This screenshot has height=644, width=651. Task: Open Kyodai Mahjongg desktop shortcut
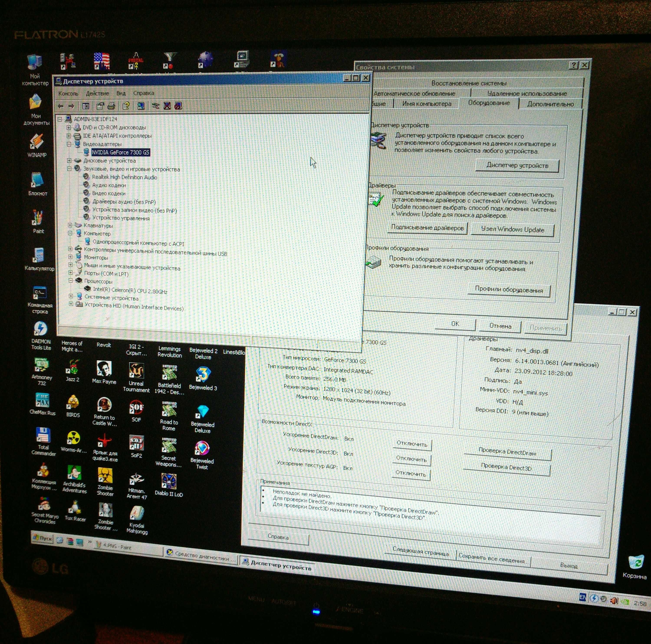(137, 520)
